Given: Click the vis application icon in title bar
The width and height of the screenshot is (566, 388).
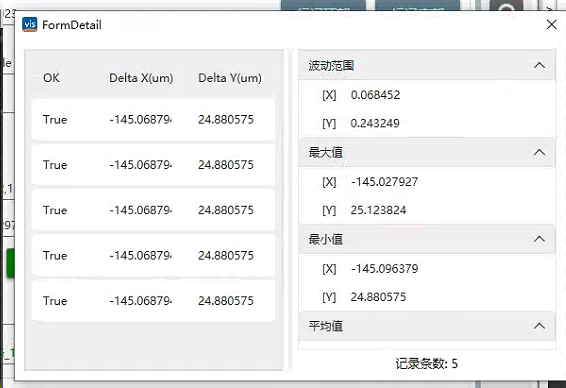Looking at the screenshot, I should (x=30, y=25).
